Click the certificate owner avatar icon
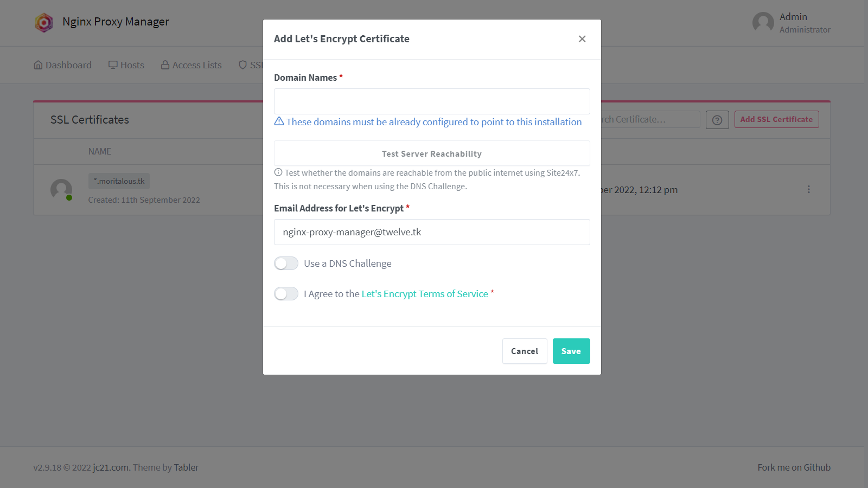 61,189
